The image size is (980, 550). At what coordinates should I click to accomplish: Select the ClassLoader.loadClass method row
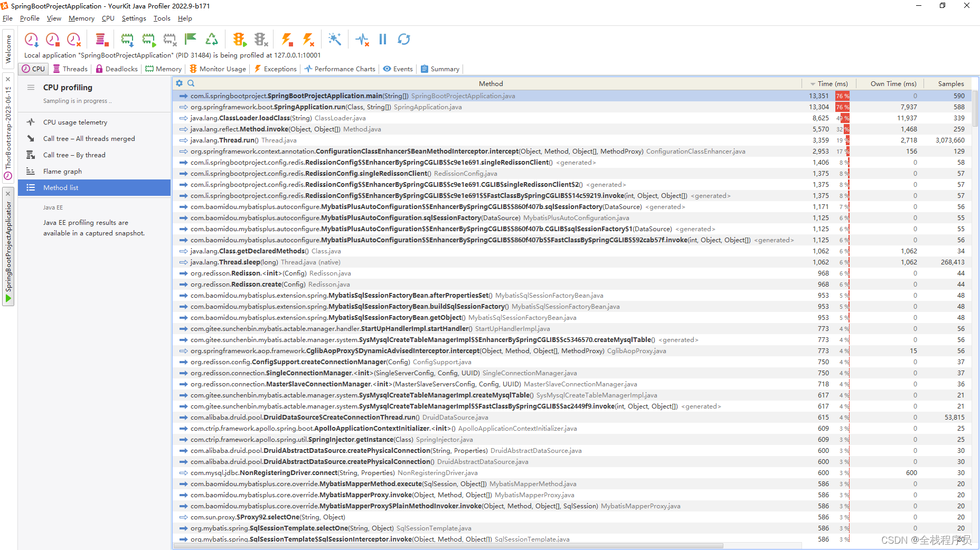click(572, 118)
